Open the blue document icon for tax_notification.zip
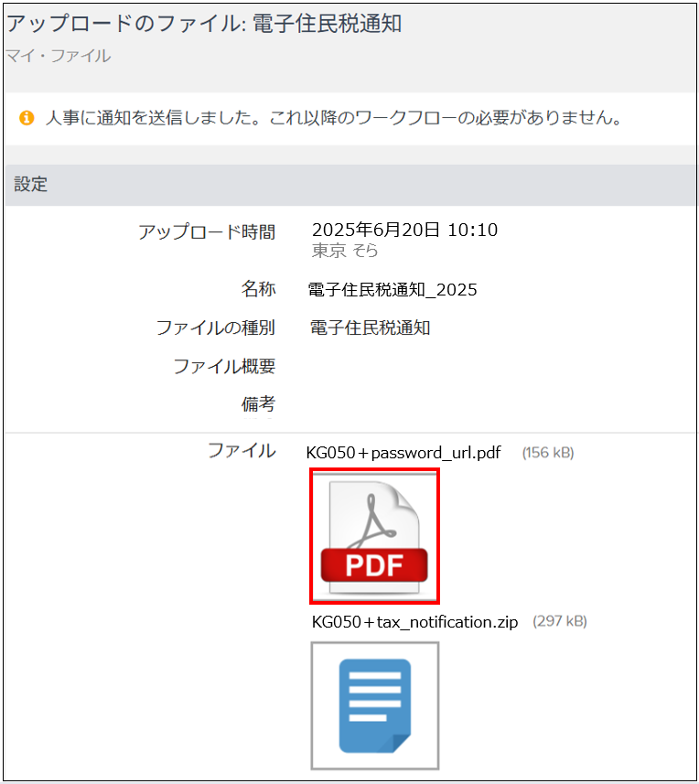Image resolution: width=699 pixels, height=784 pixels. pyautogui.click(x=375, y=705)
